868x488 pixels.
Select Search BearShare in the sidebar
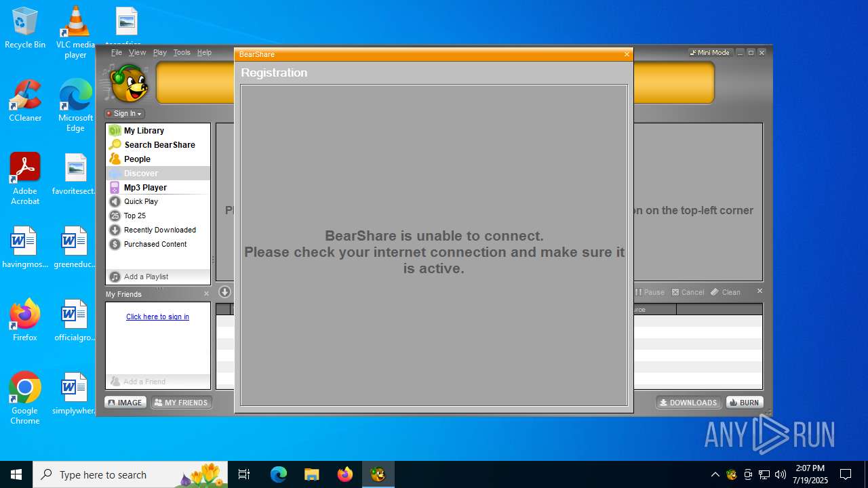(x=159, y=144)
